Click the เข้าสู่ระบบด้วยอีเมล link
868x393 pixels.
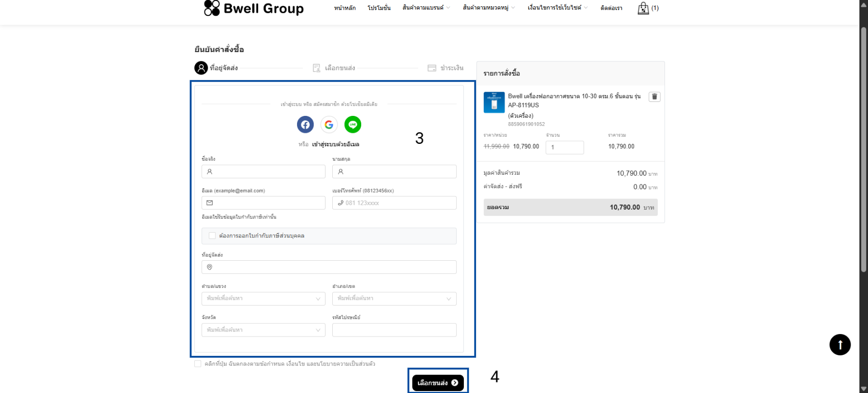[x=335, y=144]
